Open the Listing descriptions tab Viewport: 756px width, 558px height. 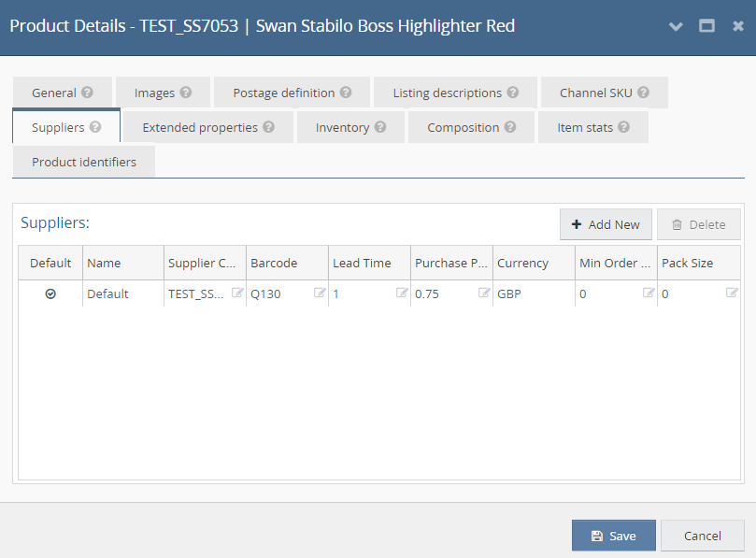tap(456, 93)
